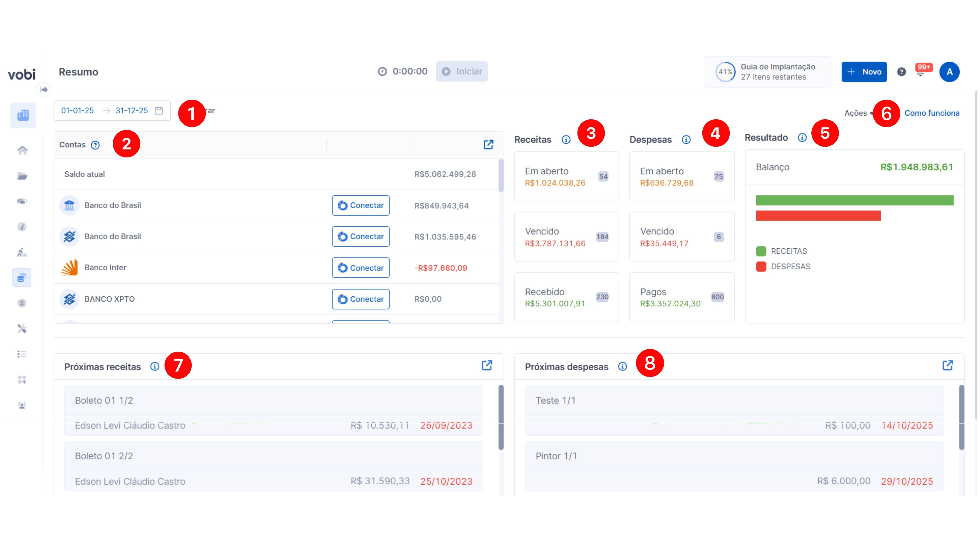Open Contas panel in external view
Screen dimensions: 980x551
pyautogui.click(x=488, y=144)
